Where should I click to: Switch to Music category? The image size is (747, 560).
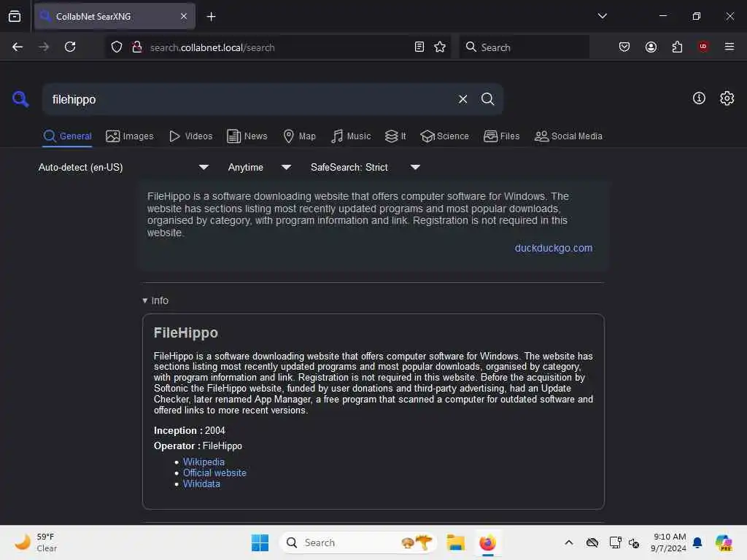351,136
